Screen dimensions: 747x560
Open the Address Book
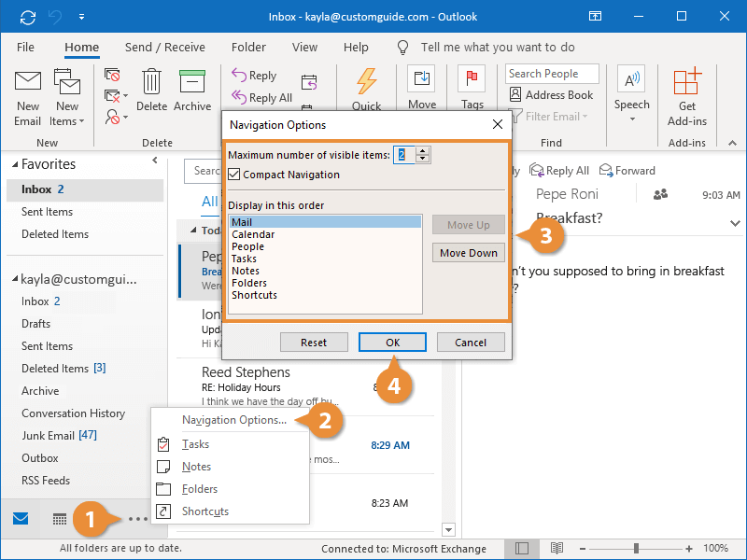551,95
